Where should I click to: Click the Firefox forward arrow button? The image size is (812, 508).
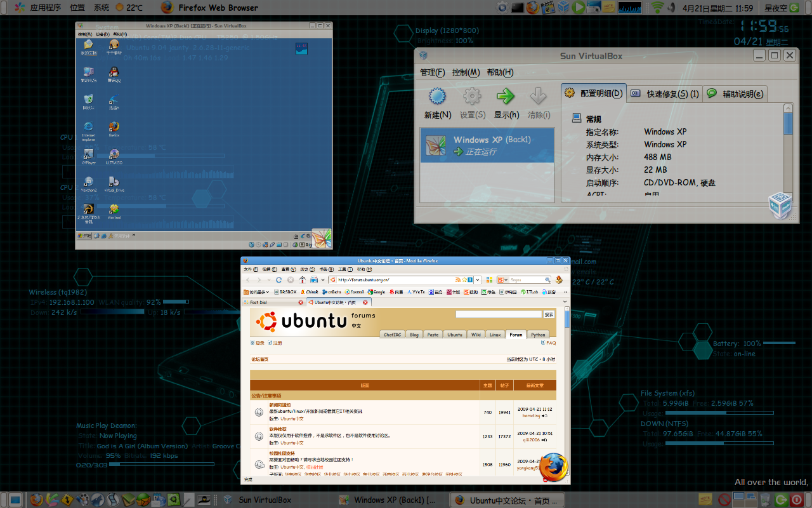259,280
